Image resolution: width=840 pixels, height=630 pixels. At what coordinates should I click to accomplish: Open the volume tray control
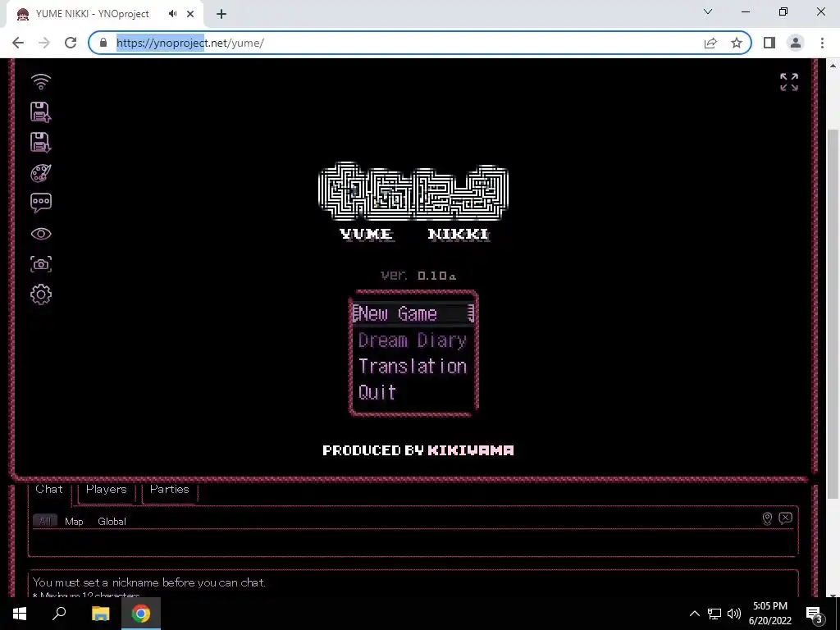pos(734,614)
